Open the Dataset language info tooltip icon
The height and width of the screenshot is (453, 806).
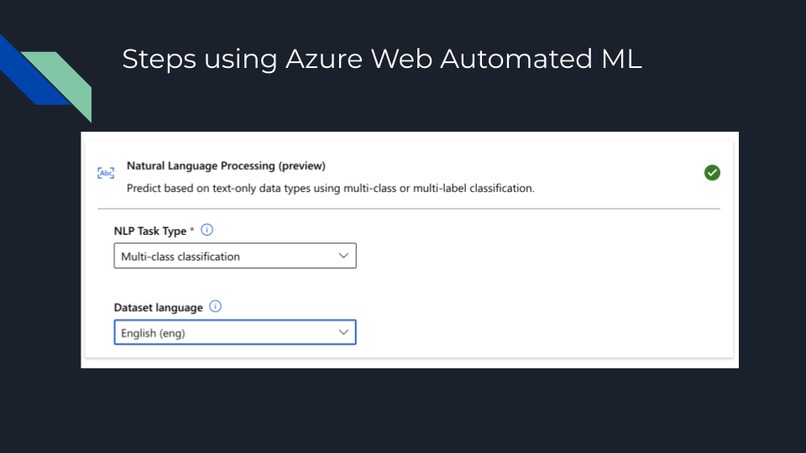(215, 306)
